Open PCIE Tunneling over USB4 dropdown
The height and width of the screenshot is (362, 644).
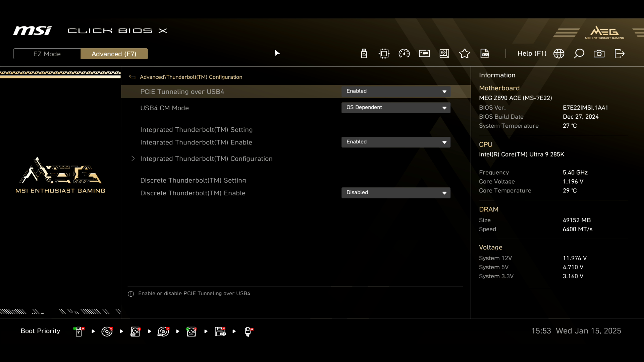pos(396,91)
